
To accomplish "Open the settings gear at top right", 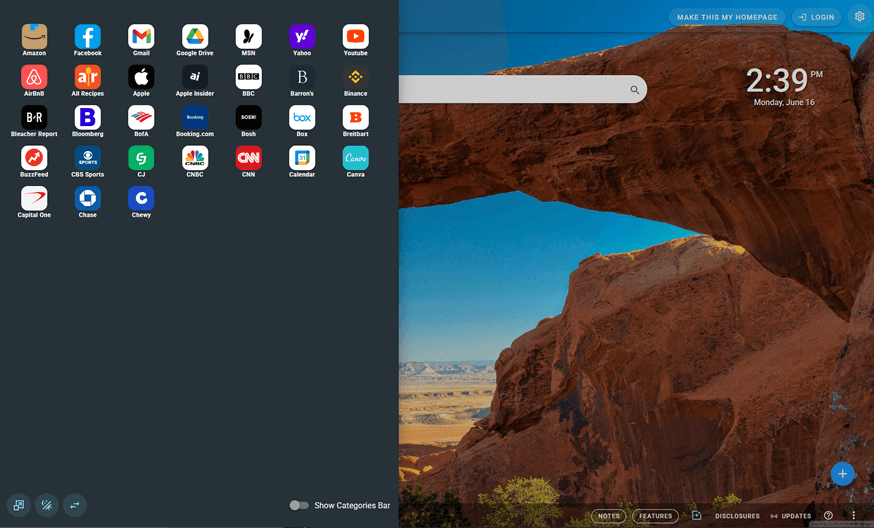I will click(x=859, y=17).
